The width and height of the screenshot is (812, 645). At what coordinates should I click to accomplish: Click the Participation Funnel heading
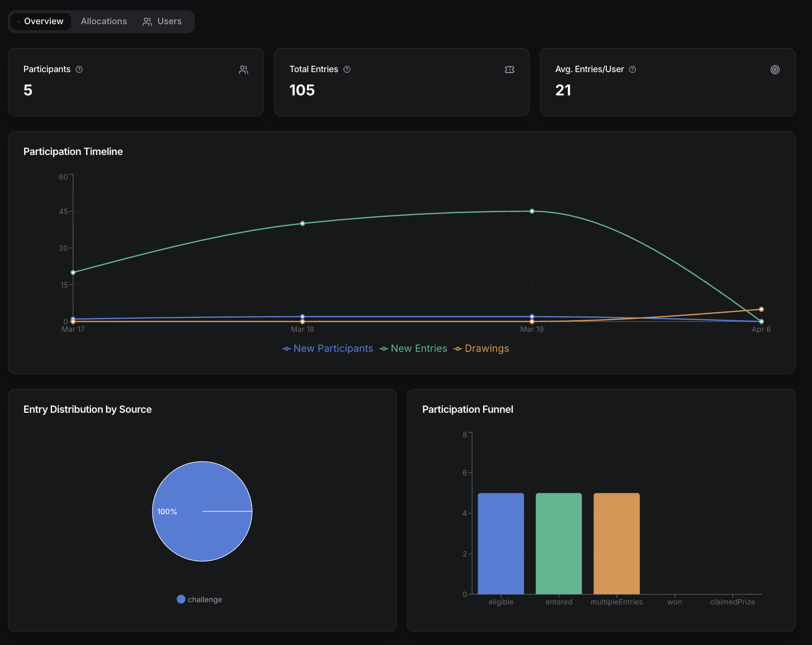[467, 410]
